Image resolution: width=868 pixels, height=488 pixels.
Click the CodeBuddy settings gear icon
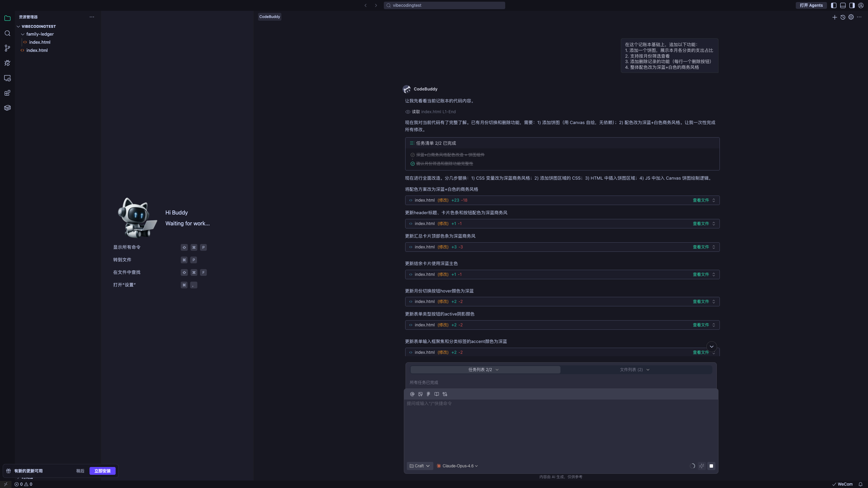[851, 17]
